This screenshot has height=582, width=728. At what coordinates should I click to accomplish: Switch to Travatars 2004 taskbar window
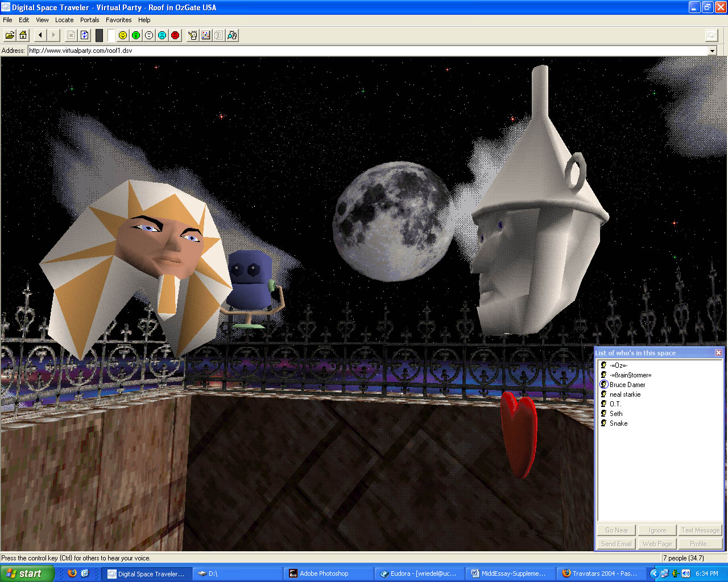(x=601, y=573)
